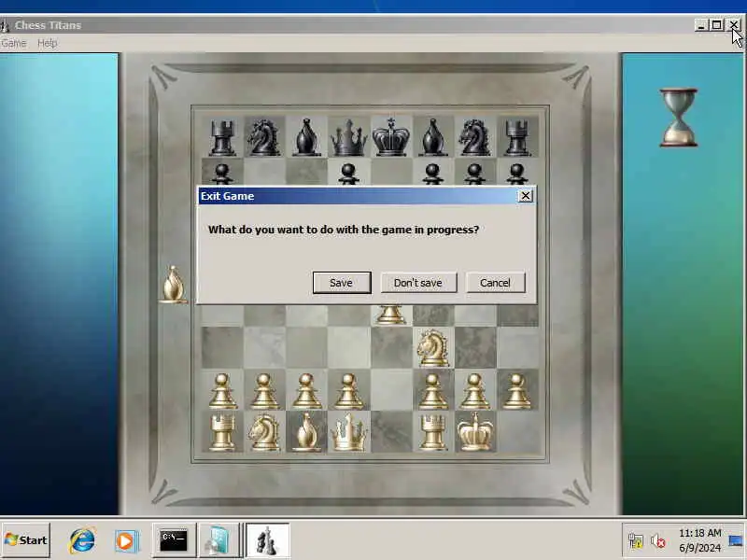
Task: Select the white knight on the back rank
Action: [x=264, y=432]
